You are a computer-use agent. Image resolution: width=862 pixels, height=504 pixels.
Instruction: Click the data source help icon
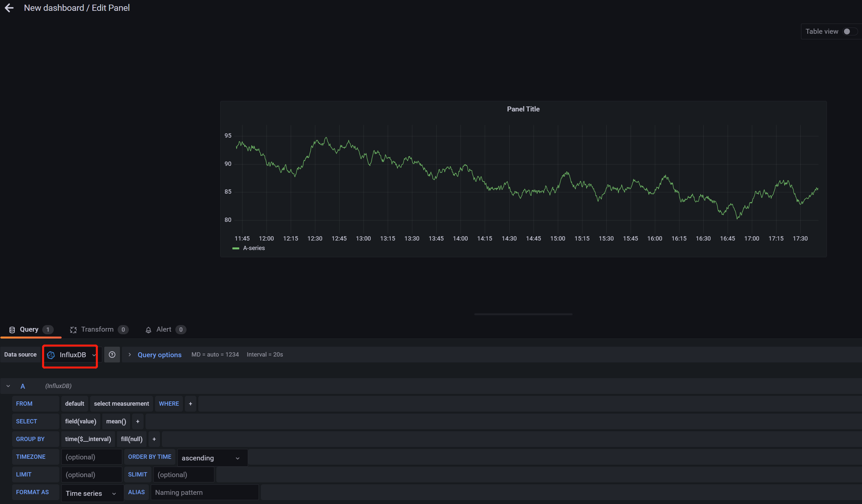click(x=112, y=355)
